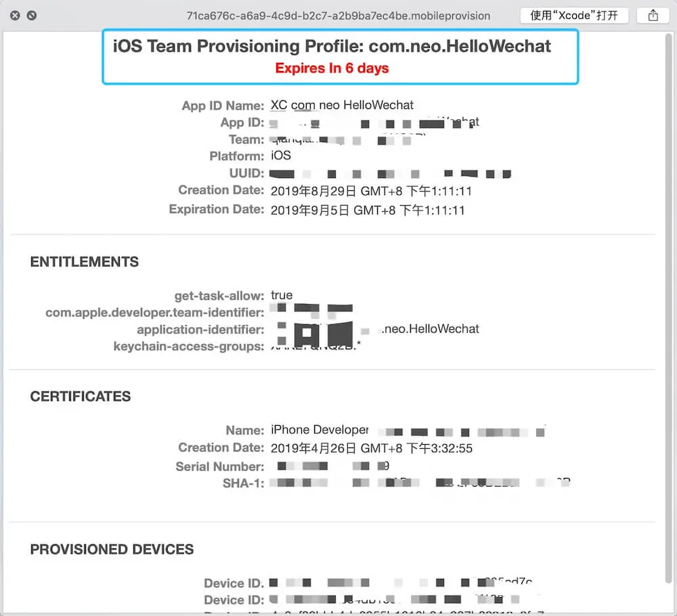Click the profile title com.neo.HelloWechat
677x616 pixels.
(332, 46)
